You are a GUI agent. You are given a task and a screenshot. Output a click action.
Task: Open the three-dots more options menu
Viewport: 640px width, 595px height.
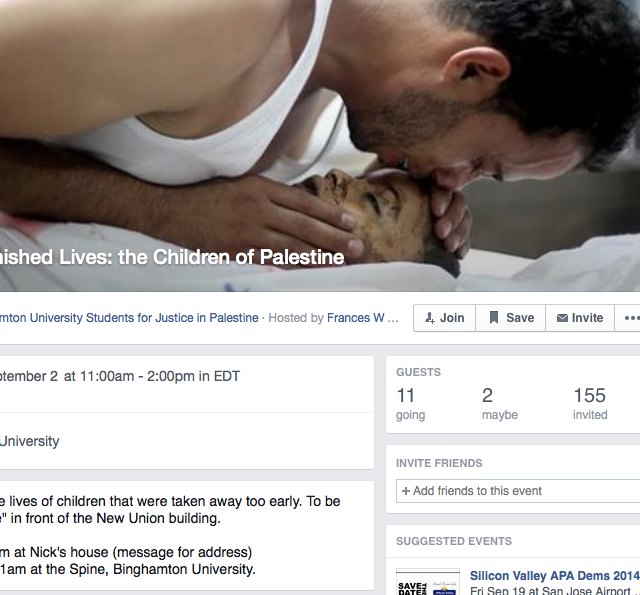(x=629, y=318)
